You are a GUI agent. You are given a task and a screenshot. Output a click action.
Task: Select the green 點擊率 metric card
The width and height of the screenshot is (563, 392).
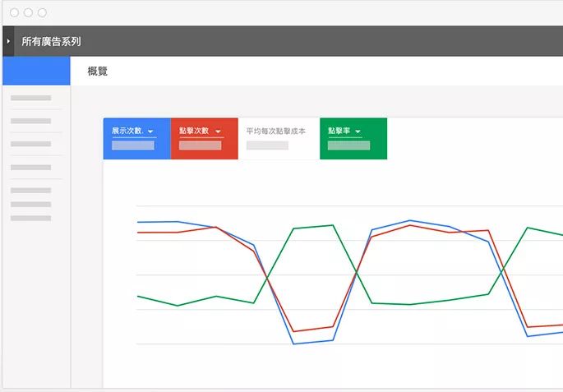click(353, 138)
